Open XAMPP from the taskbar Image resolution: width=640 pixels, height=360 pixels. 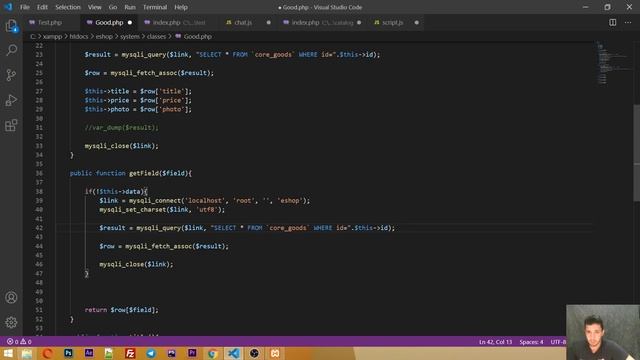click(275, 353)
